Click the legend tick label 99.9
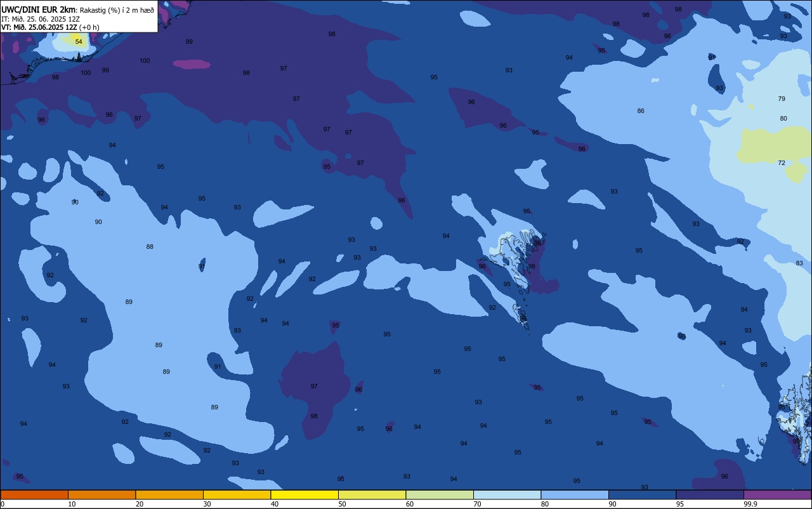Viewport: 812px width, 509px height. coord(750,504)
